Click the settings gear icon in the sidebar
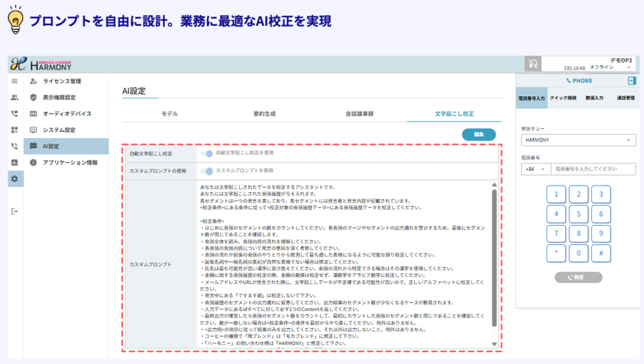 [x=14, y=179]
